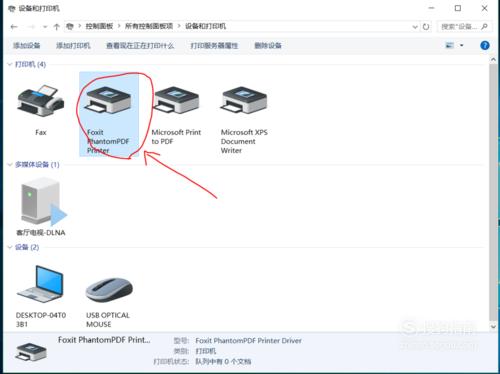Click 删除设备 in the toolbar
Screen dimensions: 500x374
pyautogui.click(x=268, y=45)
